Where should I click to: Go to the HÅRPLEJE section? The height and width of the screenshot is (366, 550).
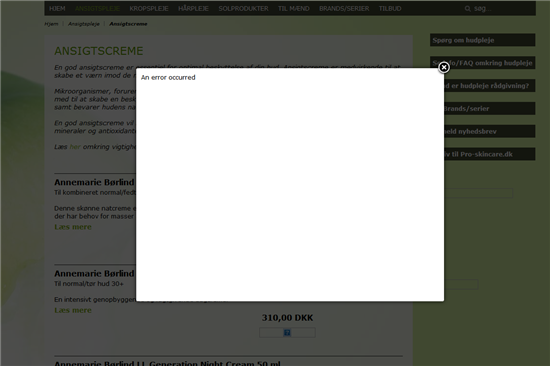pyautogui.click(x=193, y=8)
